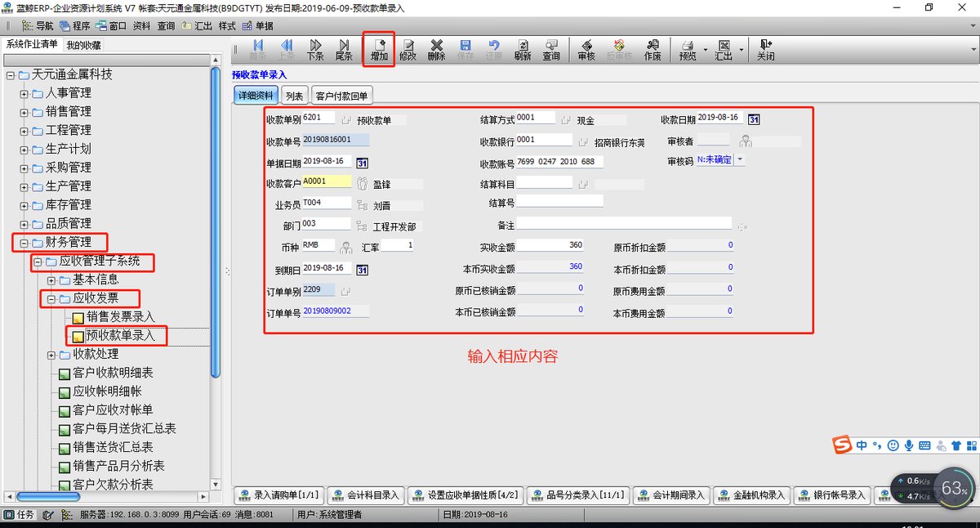Screen dimensions: 980x528
Task: Open lookup icon beside 部门 003
Action: (x=362, y=226)
